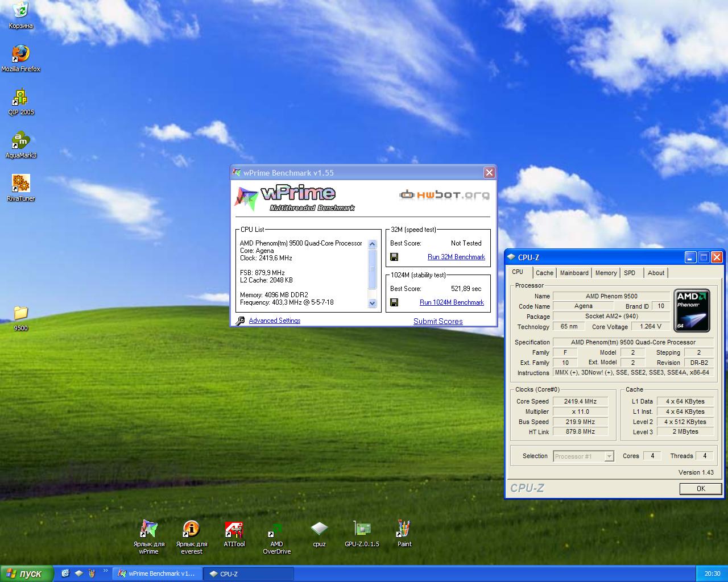Click the Revision value DR-B2
728x582 pixels.
point(699,363)
